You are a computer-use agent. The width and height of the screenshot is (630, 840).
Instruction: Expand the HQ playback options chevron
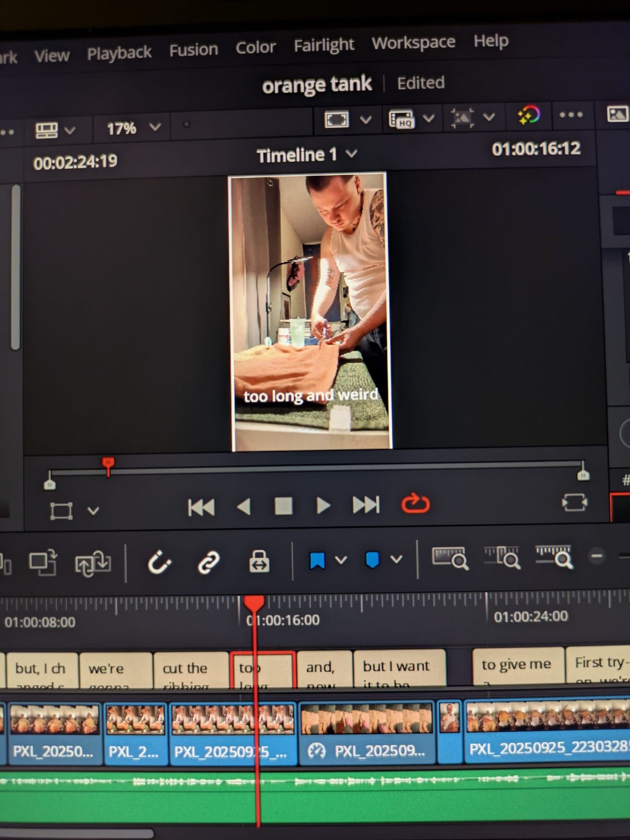click(x=428, y=119)
